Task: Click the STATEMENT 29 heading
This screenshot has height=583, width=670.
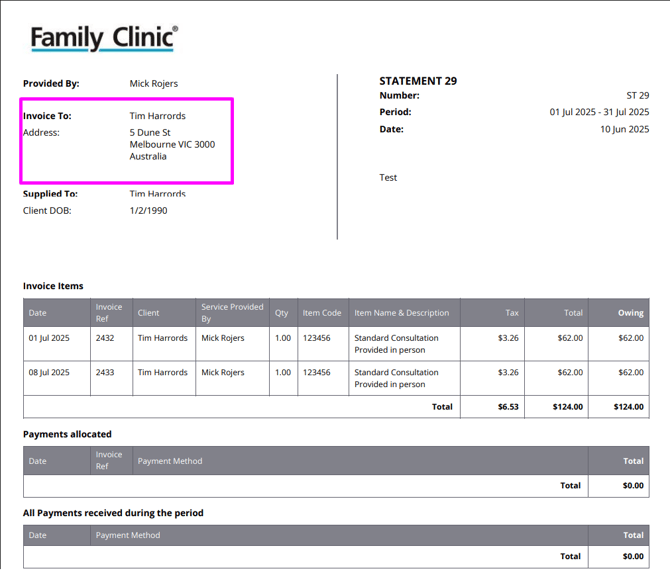Action: [x=418, y=81]
